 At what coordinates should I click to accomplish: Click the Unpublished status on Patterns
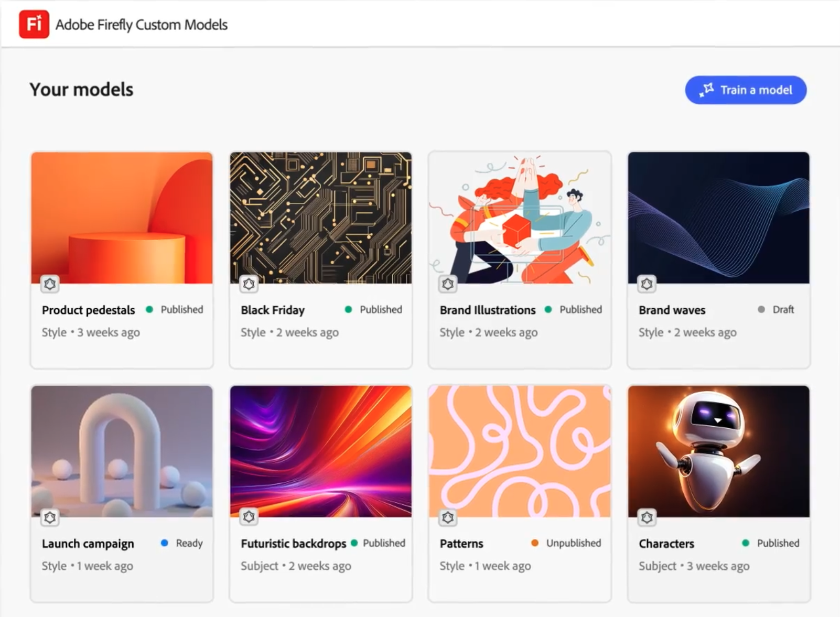click(573, 543)
